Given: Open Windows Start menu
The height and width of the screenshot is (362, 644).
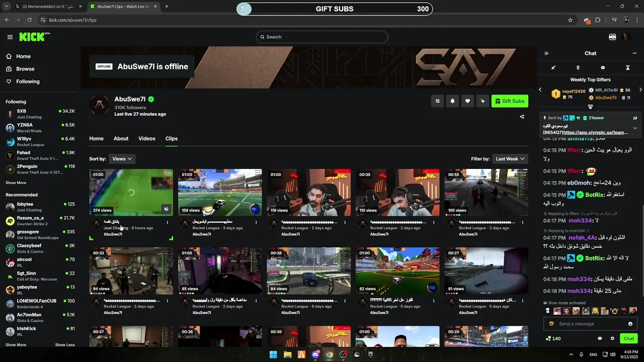Looking at the screenshot, I should coord(273,354).
